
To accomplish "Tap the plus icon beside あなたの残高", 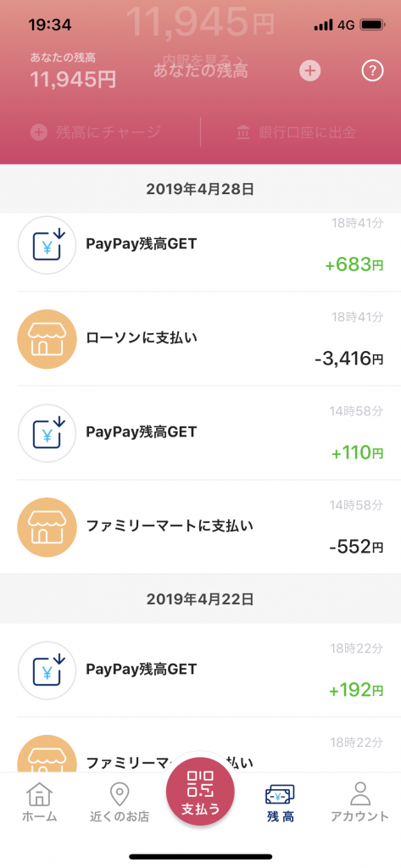I will 310,71.
